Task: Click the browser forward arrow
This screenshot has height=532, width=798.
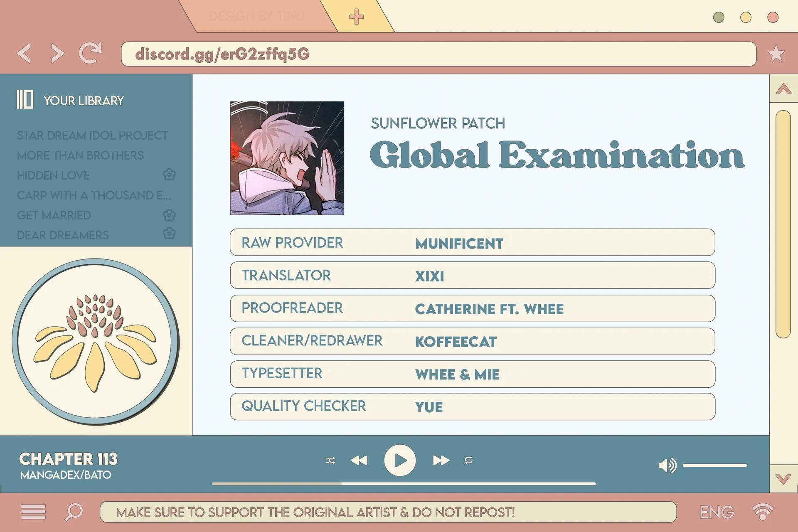Action: 57,53
